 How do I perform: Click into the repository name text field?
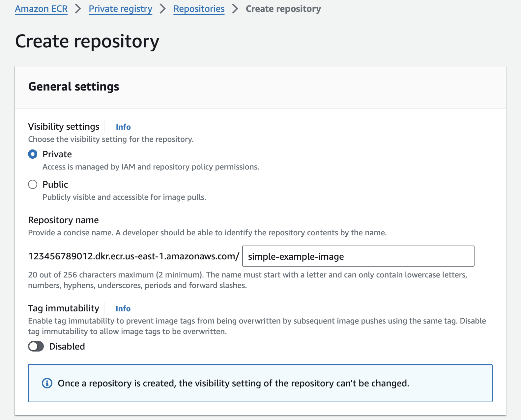(x=358, y=256)
